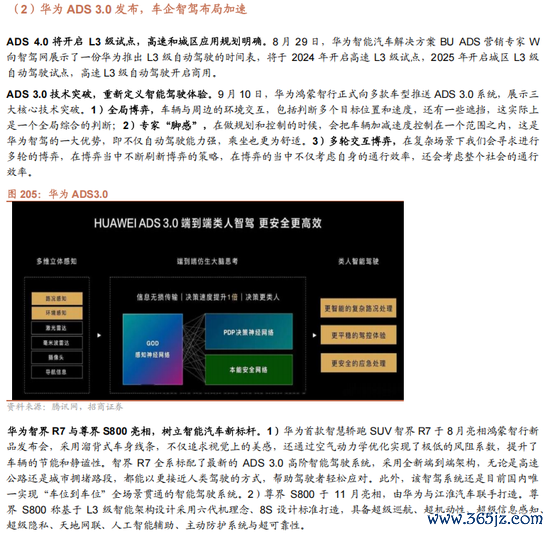Click the 环境感知 yellow box
The width and height of the screenshot is (550, 534).
point(57,313)
